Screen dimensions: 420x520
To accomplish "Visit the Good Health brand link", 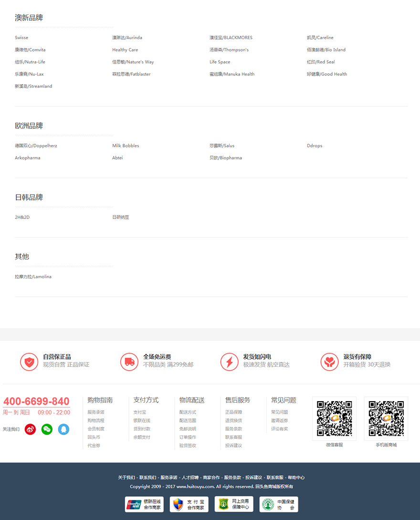I will 327,74.
